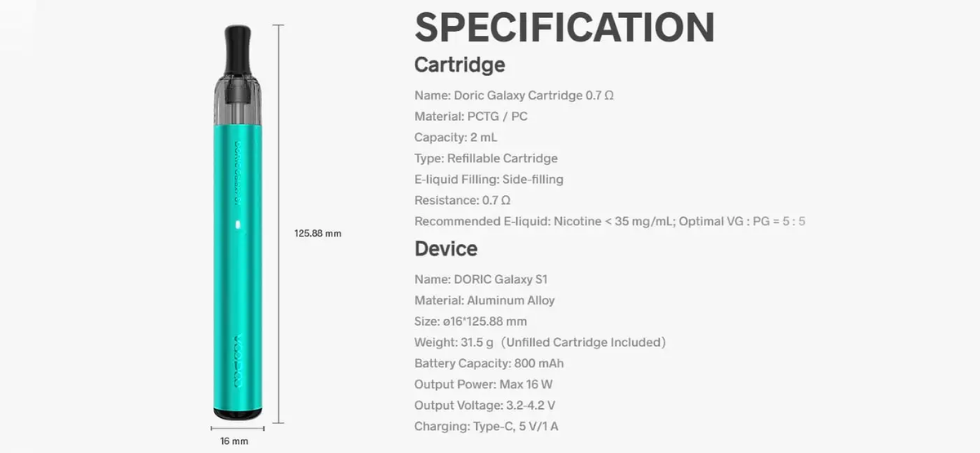Click the 16 mm width label
Viewport: 980px width, 453px height.
234,442
